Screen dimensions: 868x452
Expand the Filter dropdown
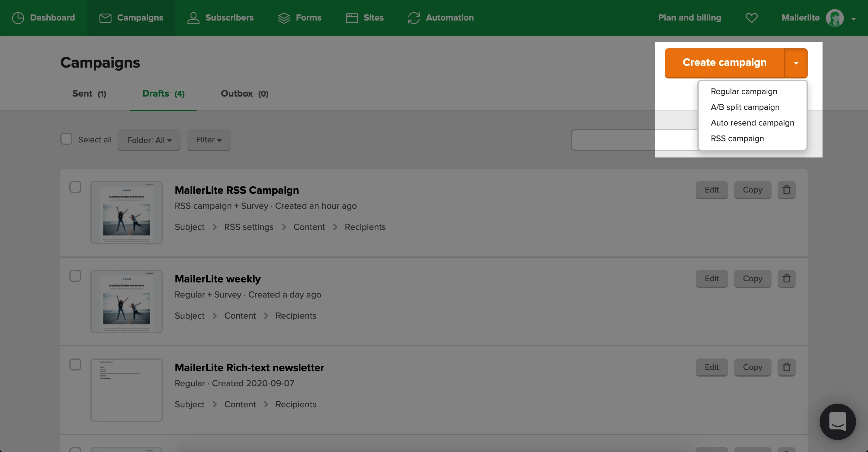(209, 140)
